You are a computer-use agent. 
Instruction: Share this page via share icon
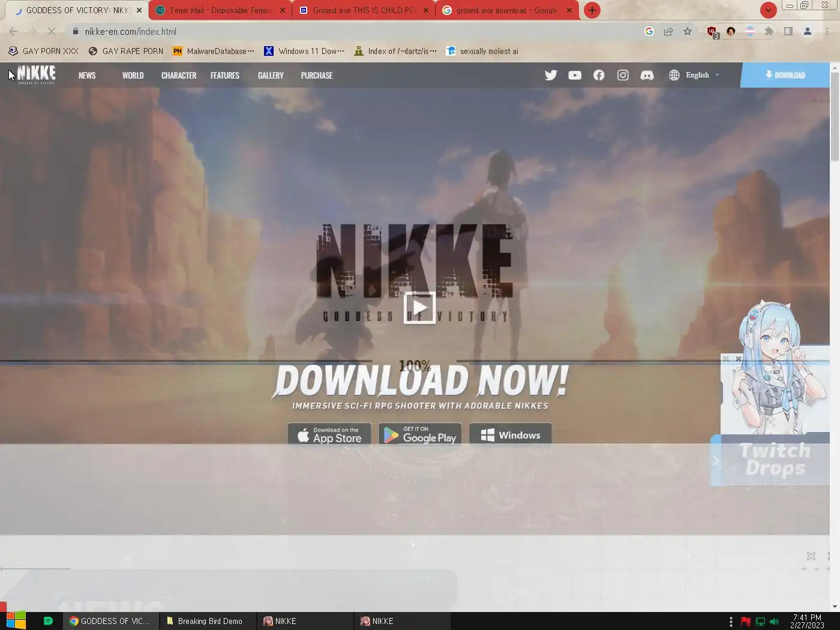[668, 31]
